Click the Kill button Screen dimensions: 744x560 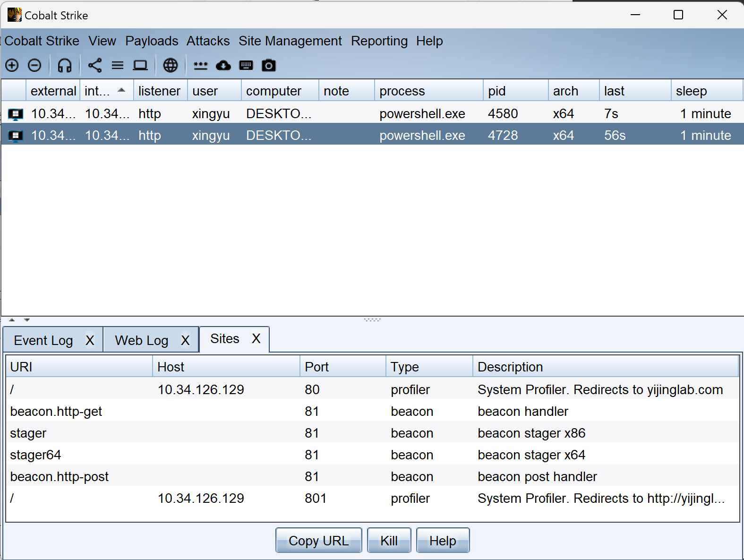coord(389,541)
